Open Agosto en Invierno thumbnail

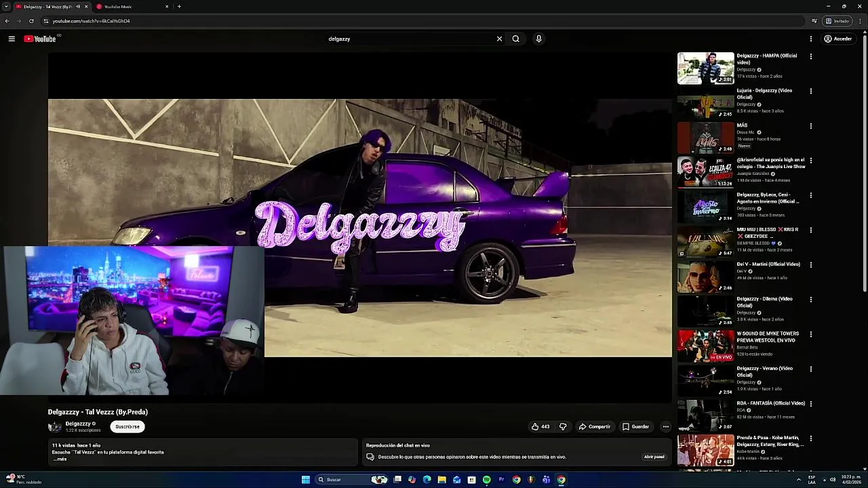click(705, 207)
